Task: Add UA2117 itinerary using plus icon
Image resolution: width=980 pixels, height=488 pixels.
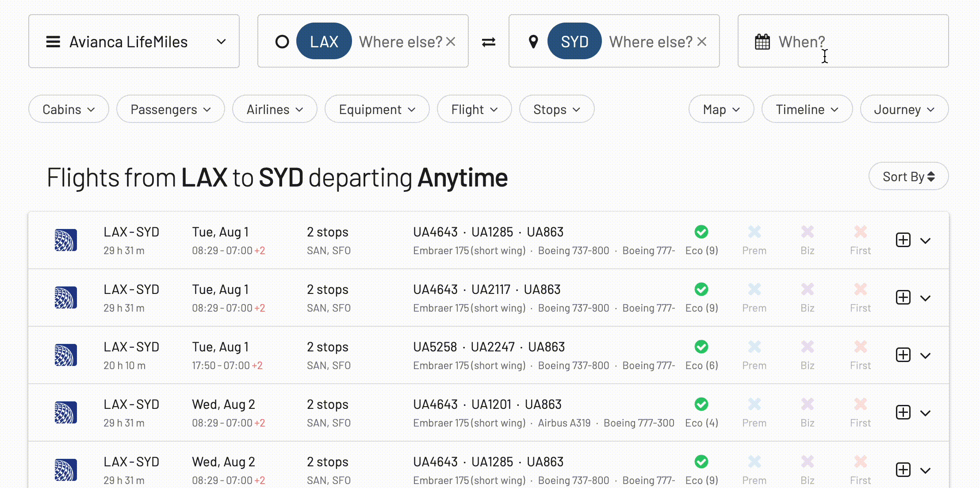Action: click(x=903, y=297)
